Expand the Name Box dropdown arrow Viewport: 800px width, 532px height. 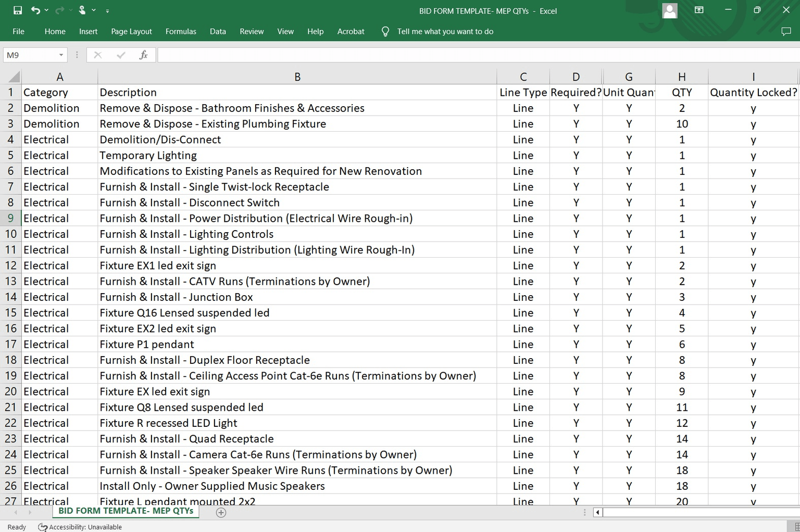(61, 55)
